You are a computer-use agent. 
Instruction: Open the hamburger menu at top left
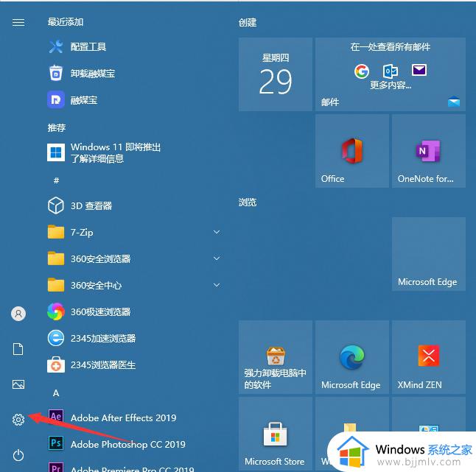coord(18,22)
